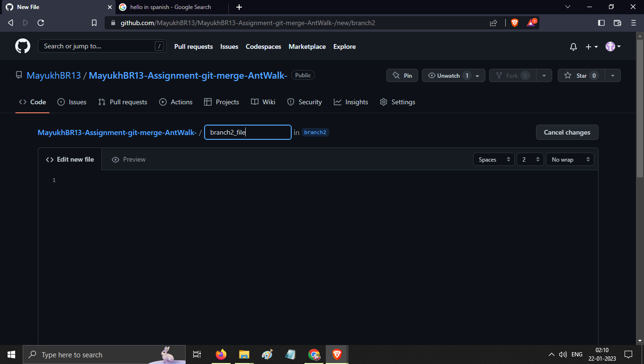Image resolution: width=644 pixels, height=364 pixels.
Task: Open Brave Shields icon in address bar
Action: pos(514,22)
